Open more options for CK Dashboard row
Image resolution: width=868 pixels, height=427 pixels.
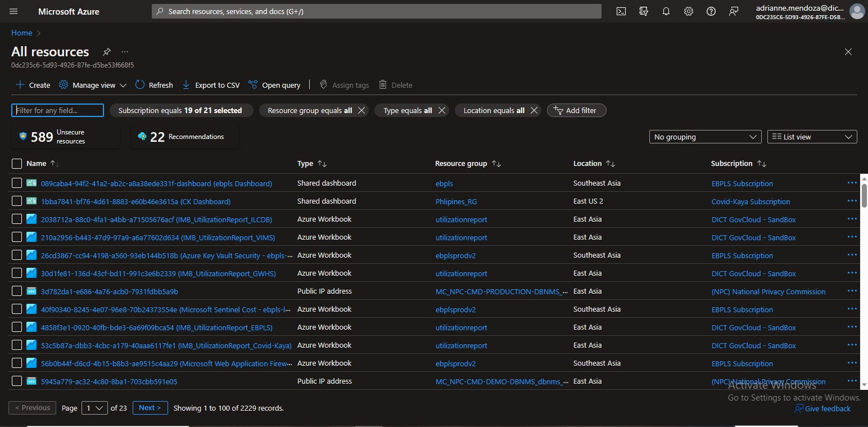click(x=852, y=201)
